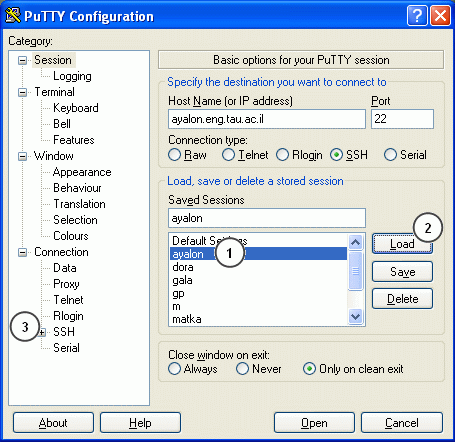Open the Window category

coord(54,156)
